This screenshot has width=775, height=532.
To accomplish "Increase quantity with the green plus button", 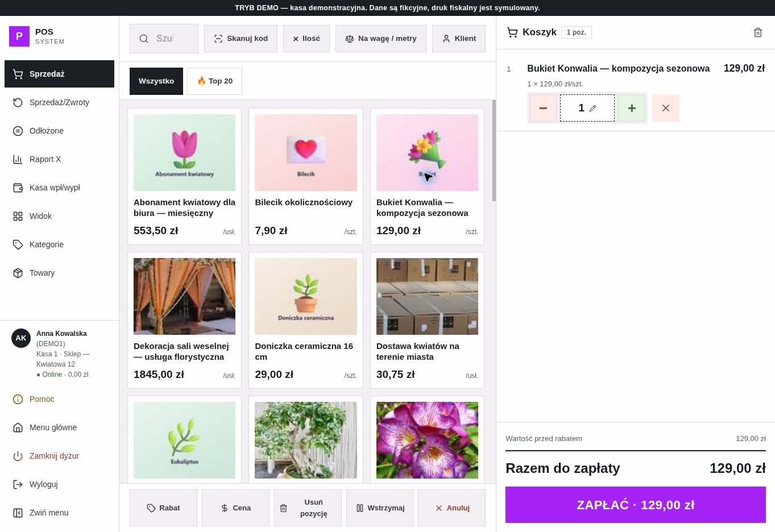I will [632, 108].
